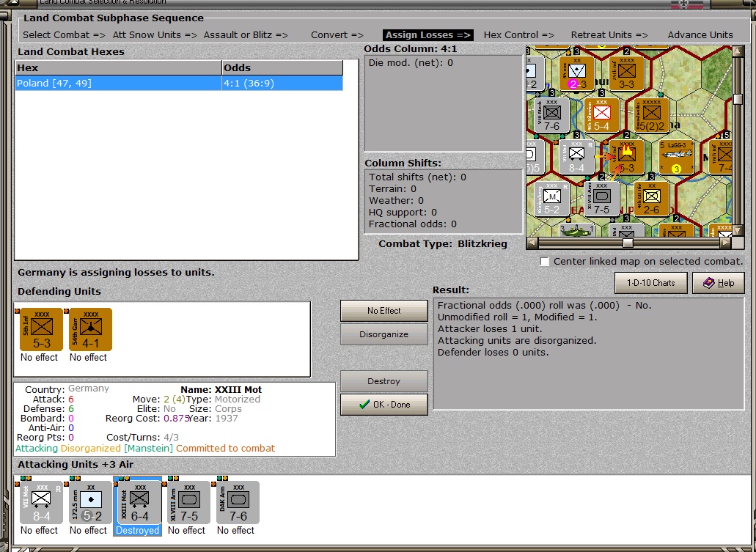Viewport: 756px width, 552px height.
Task: Toggle Center linked map on selected combat
Action: coord(544,262)
